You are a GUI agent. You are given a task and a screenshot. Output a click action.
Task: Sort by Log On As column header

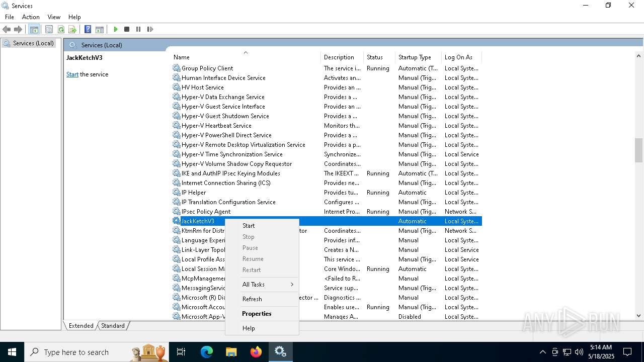tap(461, 57)
